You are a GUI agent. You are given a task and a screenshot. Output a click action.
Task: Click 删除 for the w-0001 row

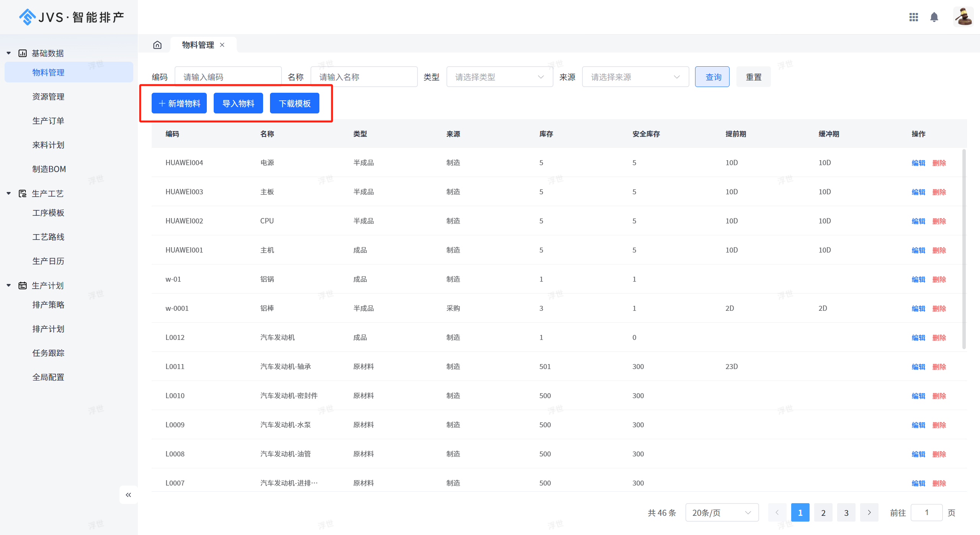pyautogui.click(x=939, y=309)
